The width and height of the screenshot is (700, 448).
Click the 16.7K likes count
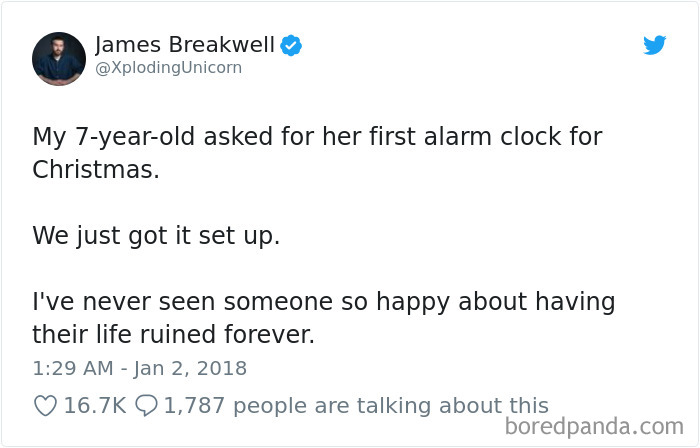[x=96, y=405]
